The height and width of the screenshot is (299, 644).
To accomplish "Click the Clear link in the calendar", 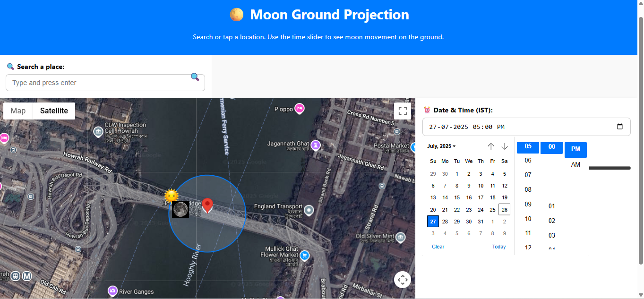I will click(438, 247).
